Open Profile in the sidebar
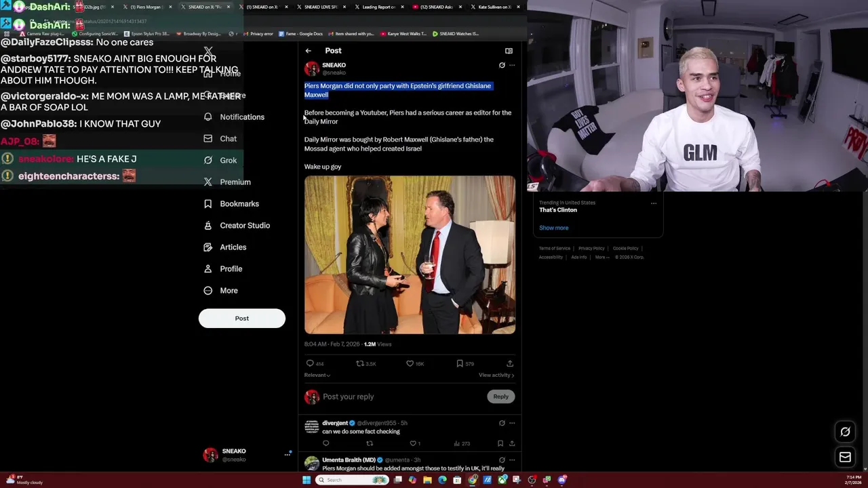The height and width of the screenshot is (488, 868). pos(223,268)
